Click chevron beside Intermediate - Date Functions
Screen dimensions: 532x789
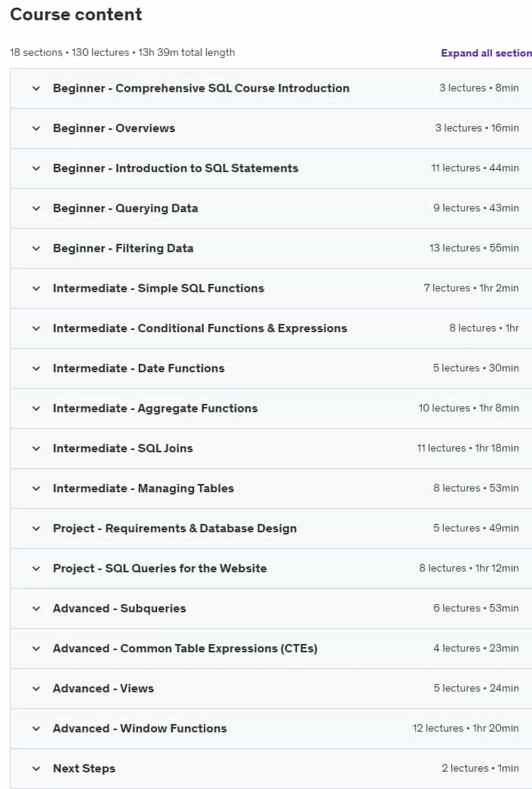point(36,368)
